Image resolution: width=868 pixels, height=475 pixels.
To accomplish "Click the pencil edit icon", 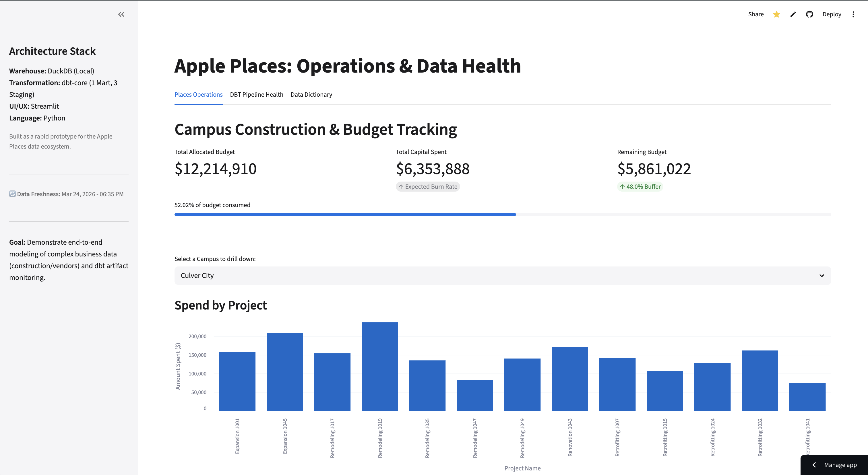I will 793,14.
